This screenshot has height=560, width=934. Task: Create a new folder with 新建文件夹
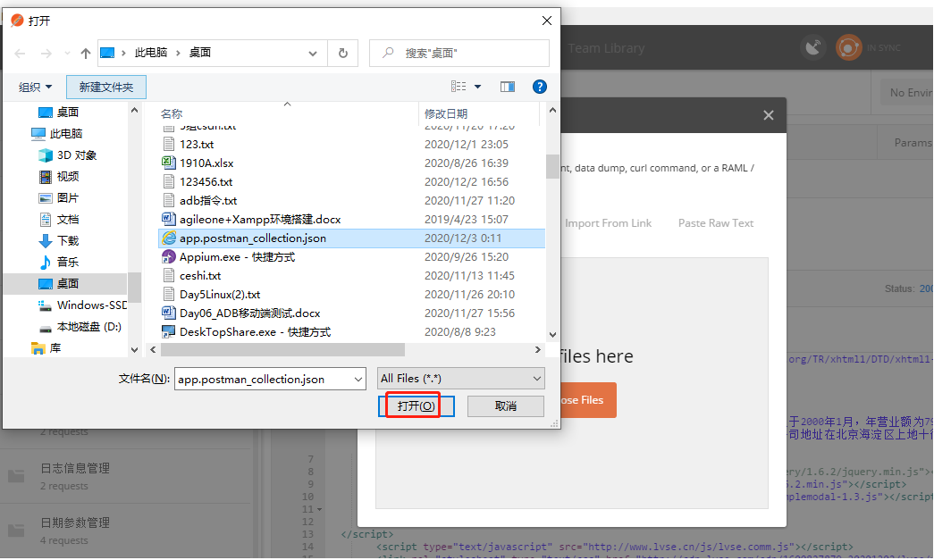[x=106, y=87]
